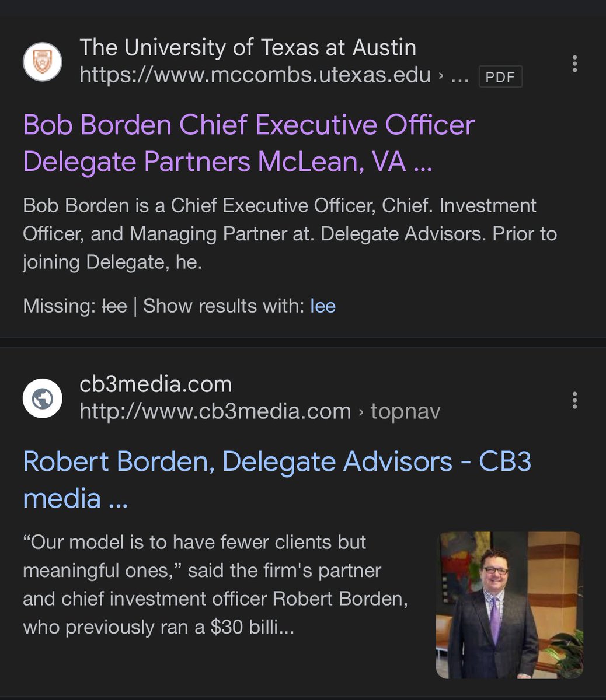The height and width of the screenshot is (700, 606).
Task: Open the three-dot menu for cb3media result
Action: tap(575, 400)
